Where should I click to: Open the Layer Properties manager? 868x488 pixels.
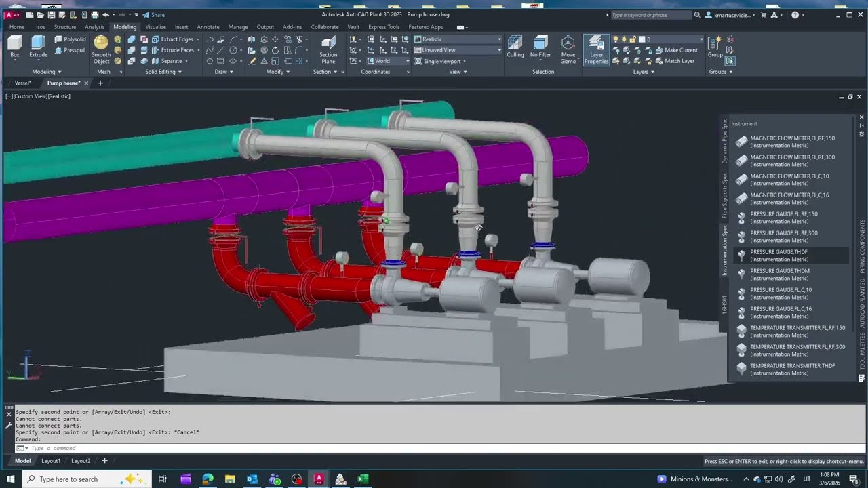(596, 50)
